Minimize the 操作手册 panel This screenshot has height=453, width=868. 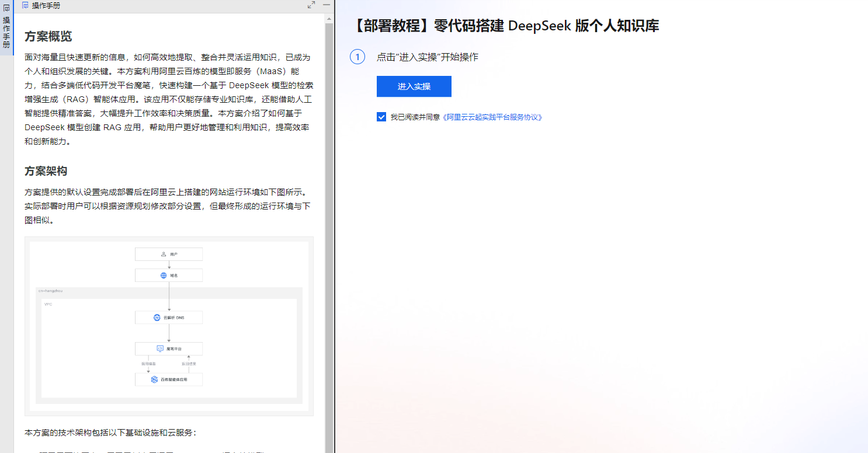[327, 5]
